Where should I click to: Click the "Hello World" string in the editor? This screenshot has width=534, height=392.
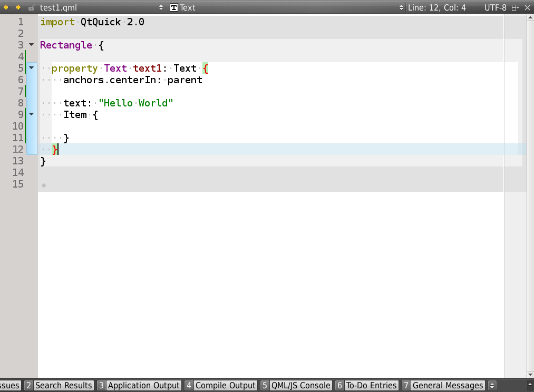pos(135,103)
